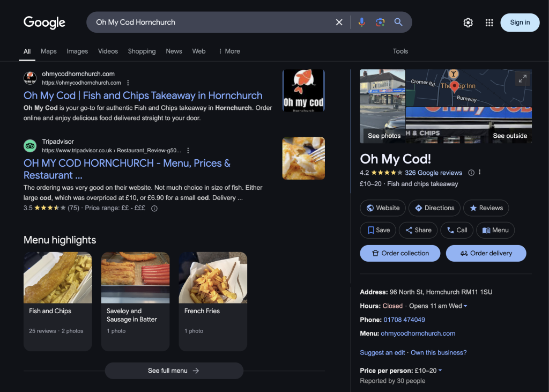Click the Order delivery button
The image size is (549, 392).
pos(486,253)
